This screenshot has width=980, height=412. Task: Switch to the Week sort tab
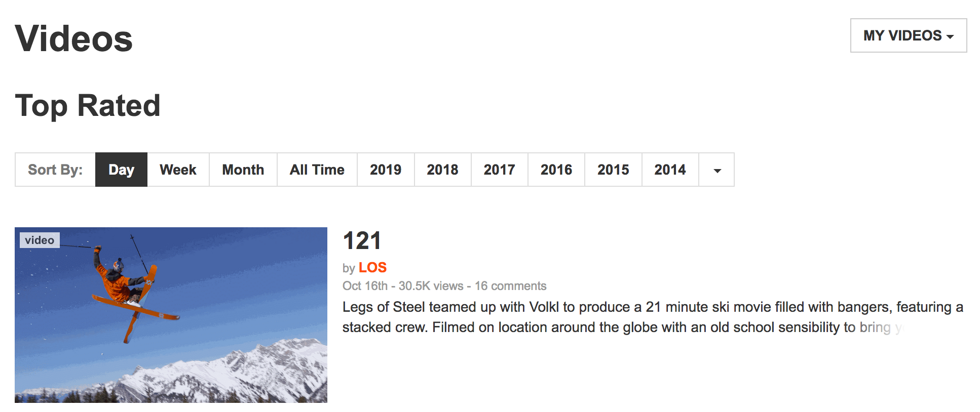point(178,170)
